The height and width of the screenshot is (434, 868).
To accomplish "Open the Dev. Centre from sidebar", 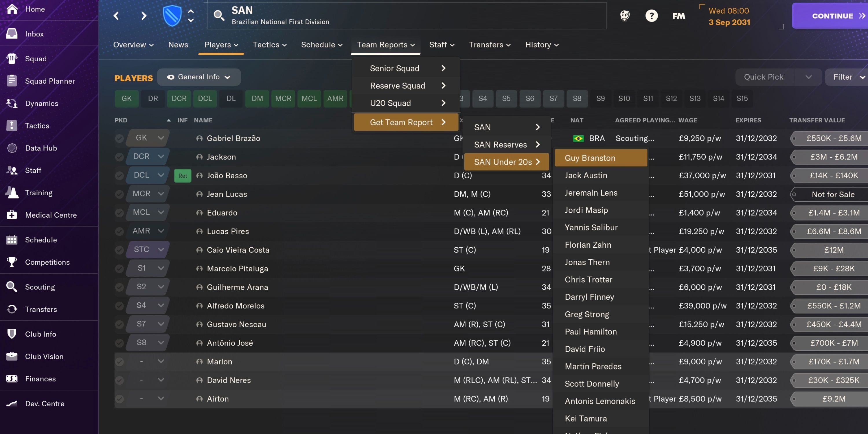I will pos(45,403).
